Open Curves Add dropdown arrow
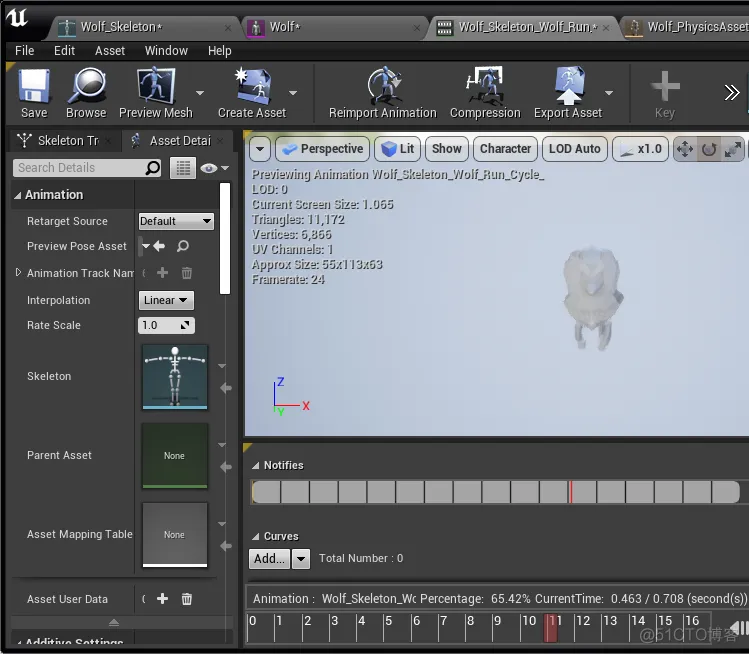This screenshot has width=749, height=654. tap(301, 558)
